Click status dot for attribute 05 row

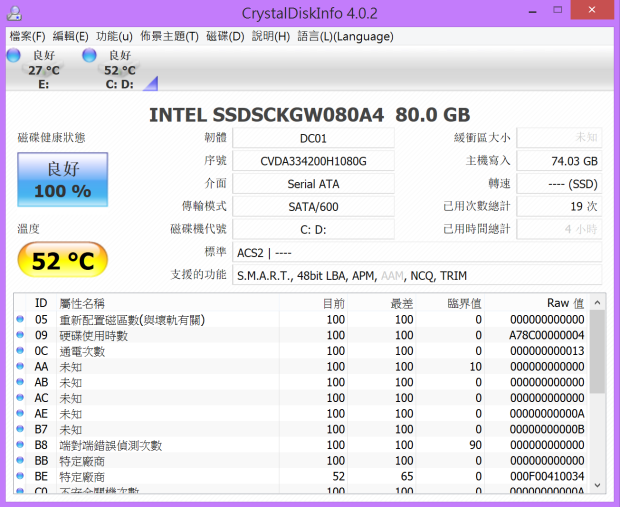[x=20, y=319]
